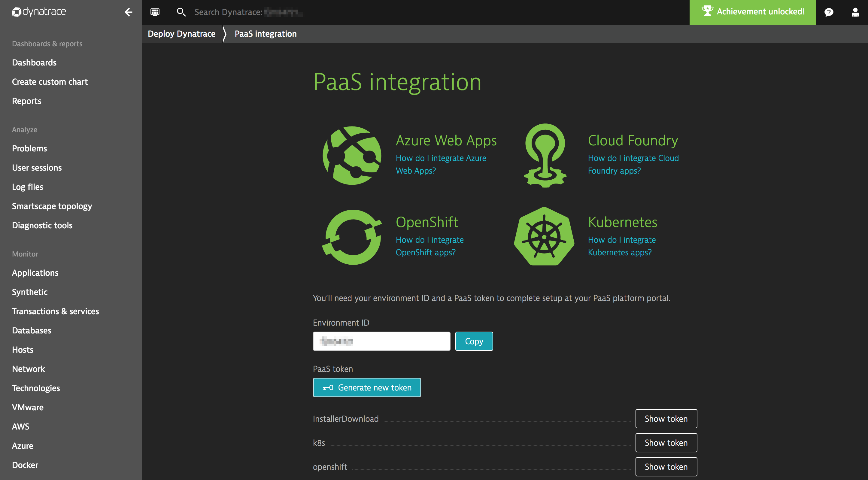This screenshot has width=868, height=480.
Task: Open VMware in sidebar
Action: pos(28,407)
